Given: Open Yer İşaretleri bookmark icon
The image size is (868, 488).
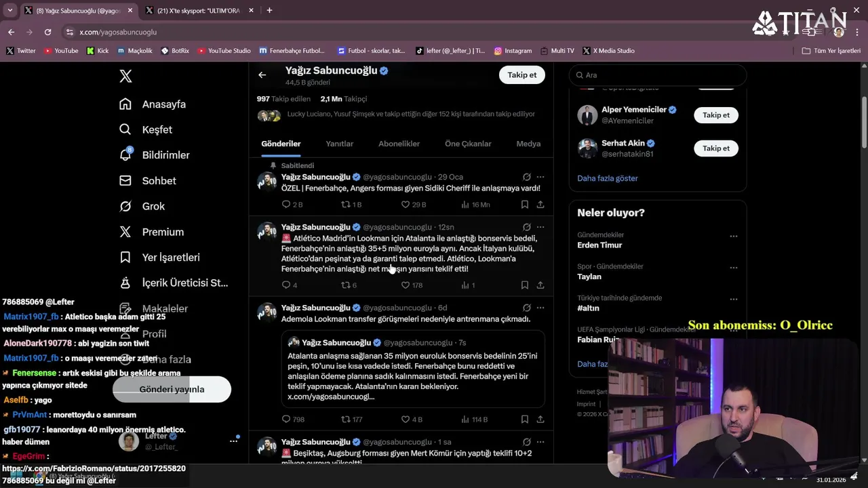Looking at the screenshot, I should point(125,258).
